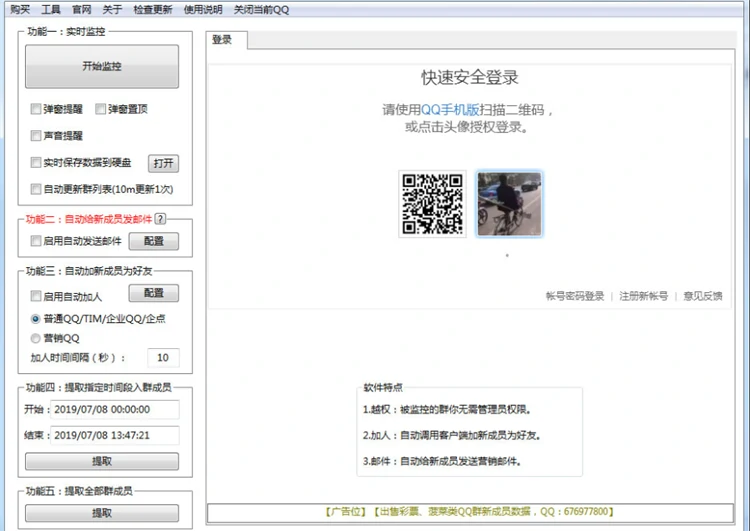This screenshot has height=531, width=750.
Task: Enable the 弹窗提醒 checkbox
Action: point(36,109)
